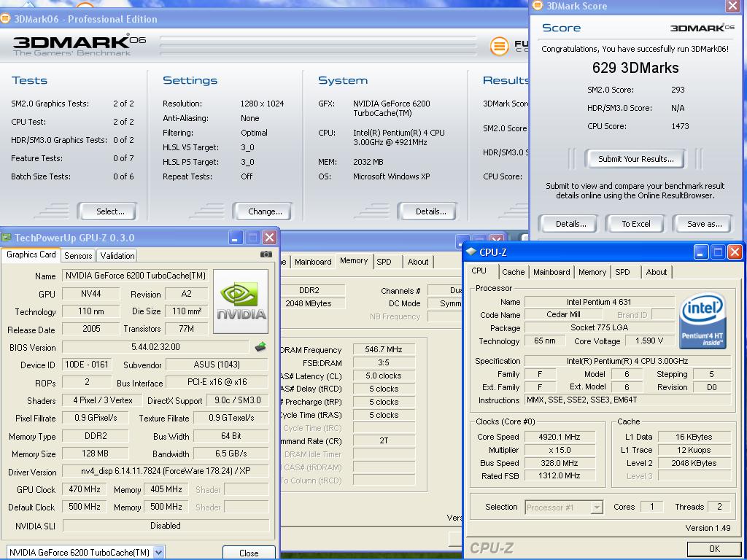The image size is (747, 560).
Task: Open Mainboard tab in background CPU-Z window
Action: coord(313,262)
